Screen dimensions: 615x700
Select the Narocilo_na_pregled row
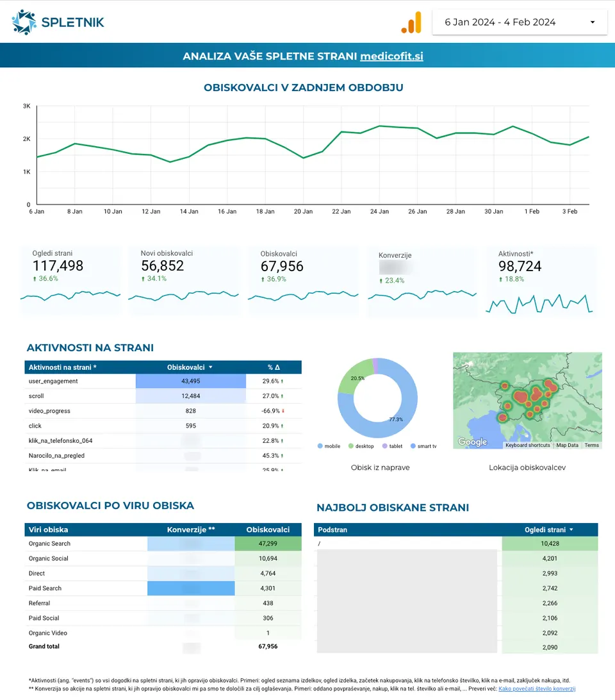coord(163,456)
